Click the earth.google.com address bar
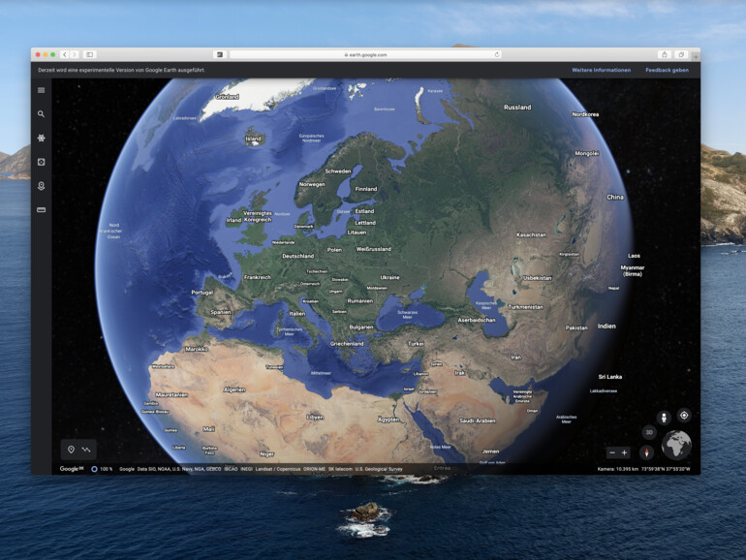Image resolution: width=746 pixels, height=560 pixels. tap(365, 54)
